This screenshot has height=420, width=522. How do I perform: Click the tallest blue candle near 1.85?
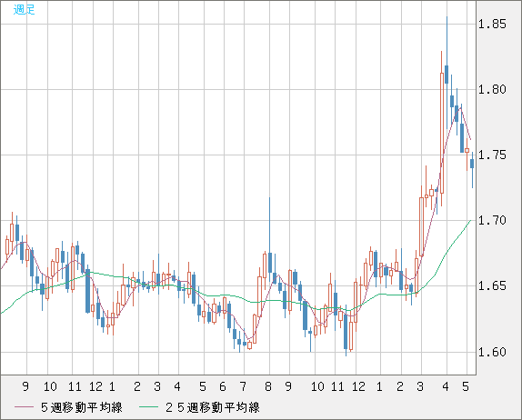[x=447, y=73]
